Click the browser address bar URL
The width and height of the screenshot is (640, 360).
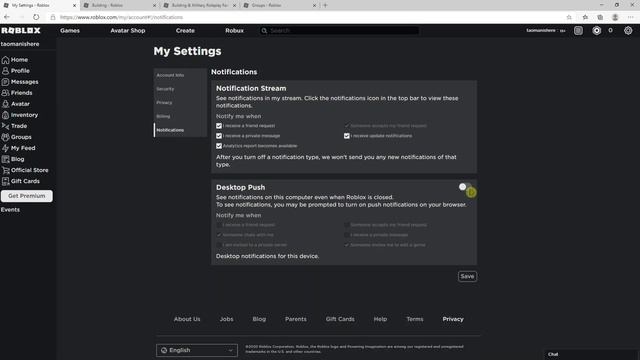pos(122,17)
